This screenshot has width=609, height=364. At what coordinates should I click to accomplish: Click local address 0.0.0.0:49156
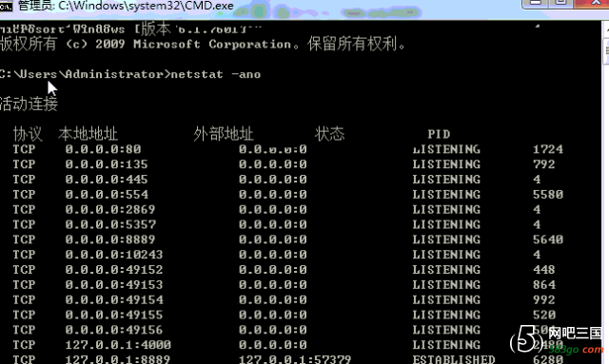pyautogui.click(x=114, y=330)
